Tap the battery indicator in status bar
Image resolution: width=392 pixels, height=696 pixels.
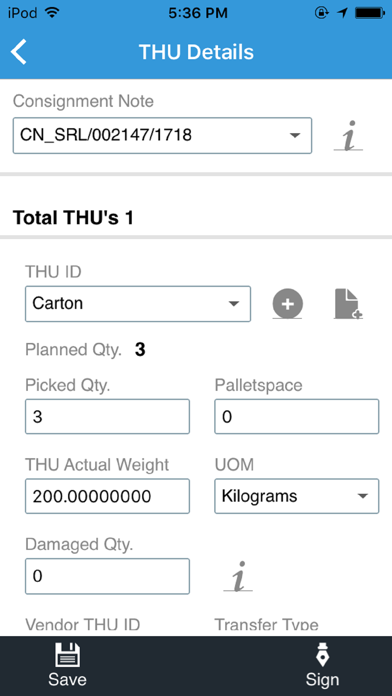click(x=369, y=13)
